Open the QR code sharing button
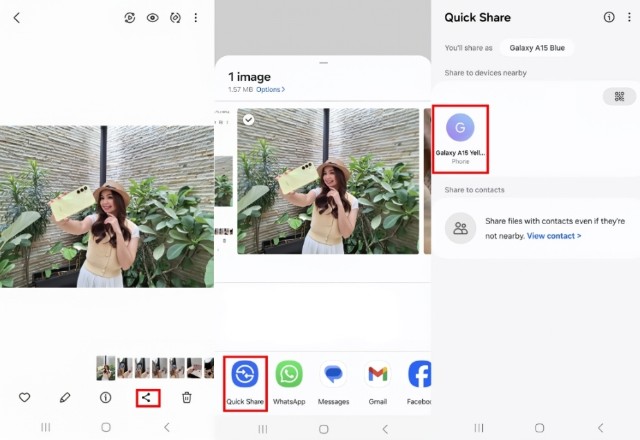 click(x=620, y=96)
